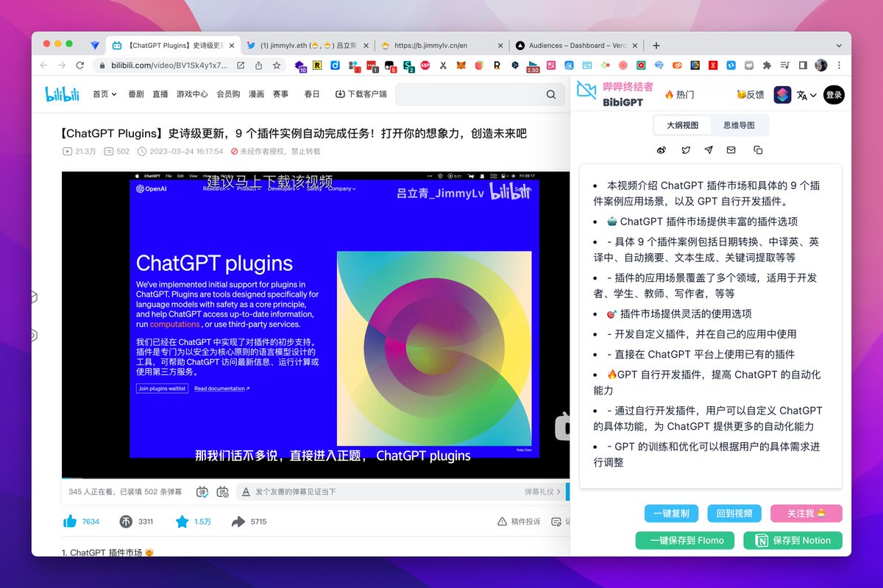Viewport: 883px width, 588px height.
Task: Select the ChatGPT Plugins bilibili browser tab
Action: click(172, 45)
